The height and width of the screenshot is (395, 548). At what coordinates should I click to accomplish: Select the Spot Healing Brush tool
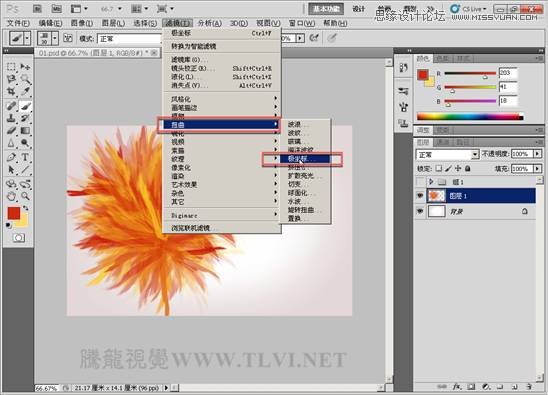coord(11,105)
